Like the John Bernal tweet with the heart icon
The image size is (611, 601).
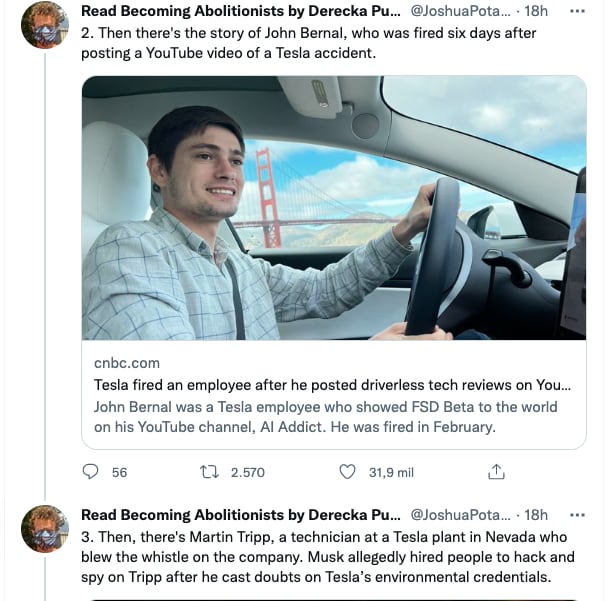(x=348, y=472)
